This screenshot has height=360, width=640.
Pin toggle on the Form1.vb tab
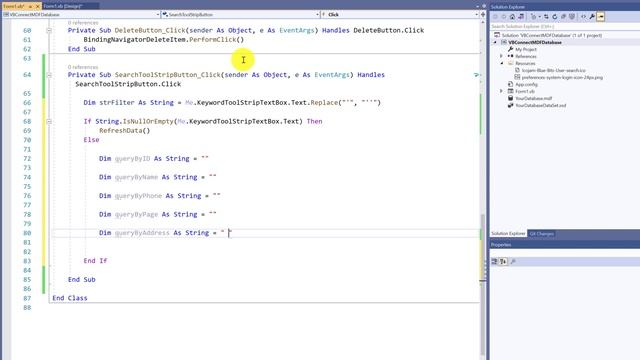click(30, 6)
